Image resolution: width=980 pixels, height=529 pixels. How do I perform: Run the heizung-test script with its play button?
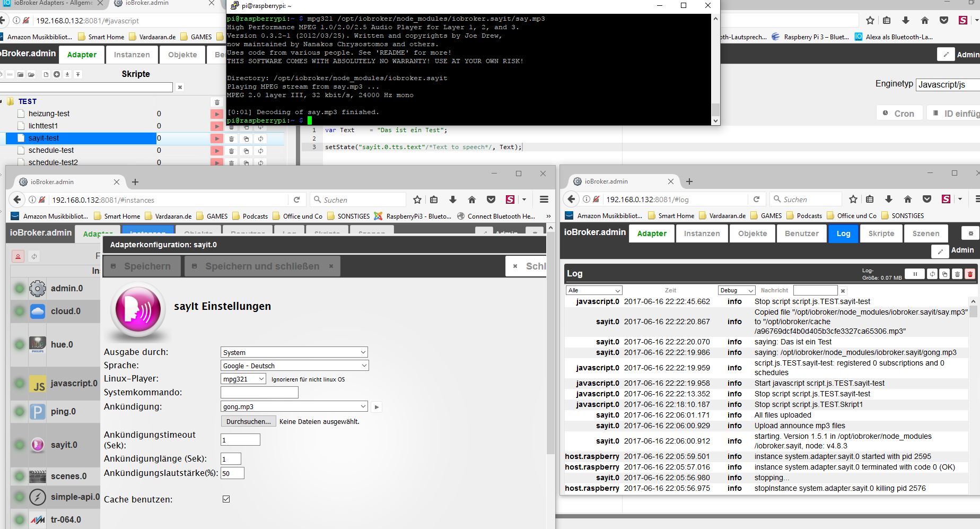point(216,114)
